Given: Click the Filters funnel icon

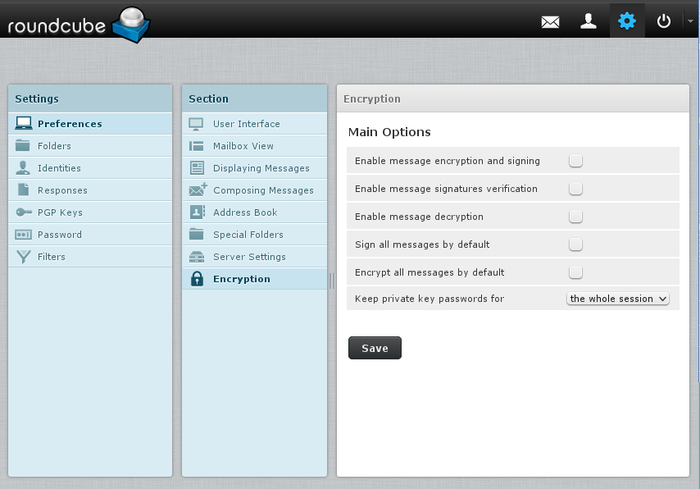Looking at the screenshot, I should tap(23, 257).
